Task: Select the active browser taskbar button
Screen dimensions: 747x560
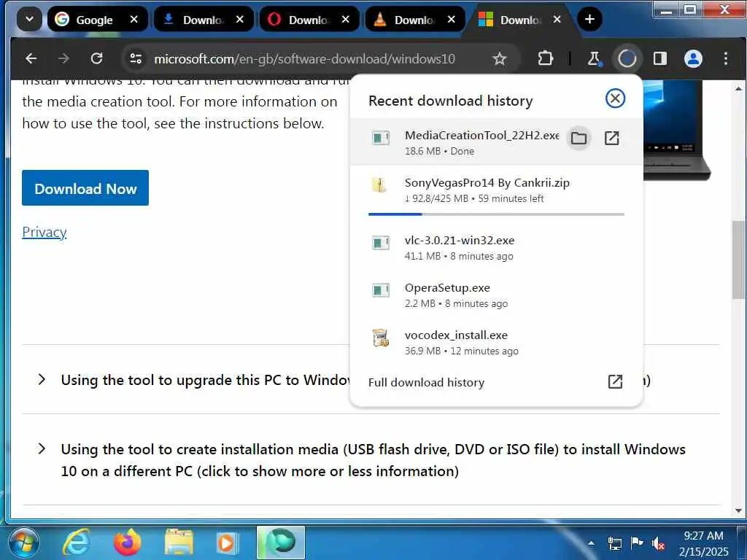Action: click(x=281, y=542)
